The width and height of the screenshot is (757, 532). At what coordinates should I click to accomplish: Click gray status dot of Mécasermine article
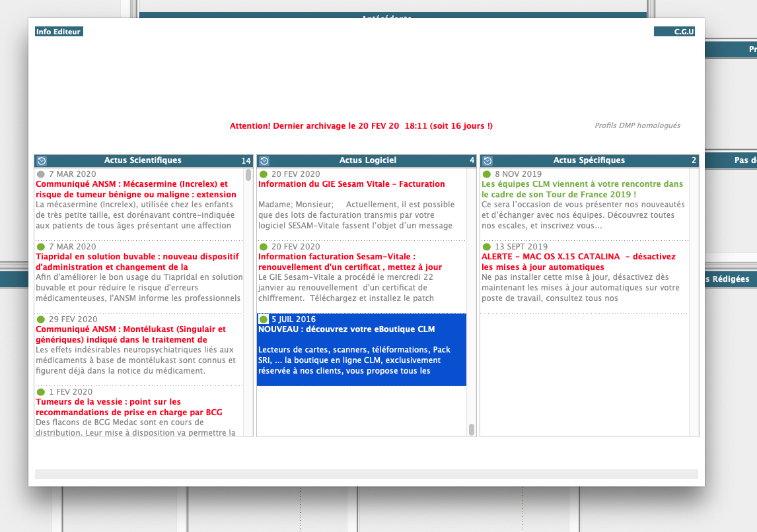(x=41, y=174)
